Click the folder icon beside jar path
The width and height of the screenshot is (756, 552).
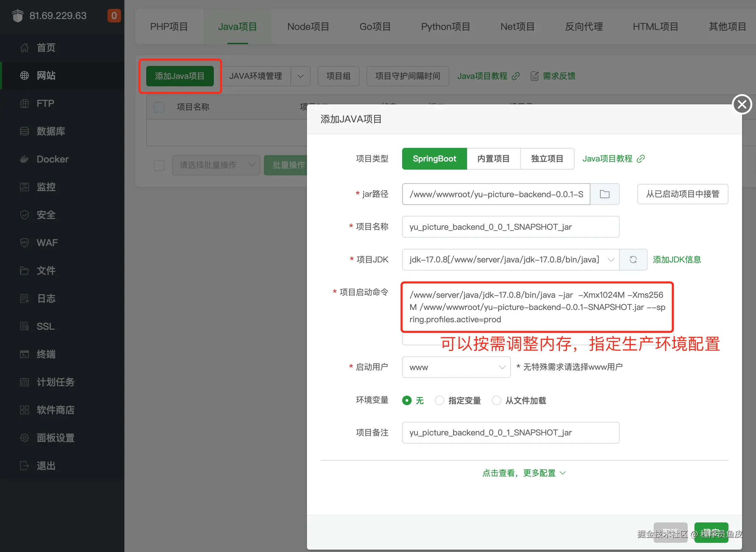[604, 194]
